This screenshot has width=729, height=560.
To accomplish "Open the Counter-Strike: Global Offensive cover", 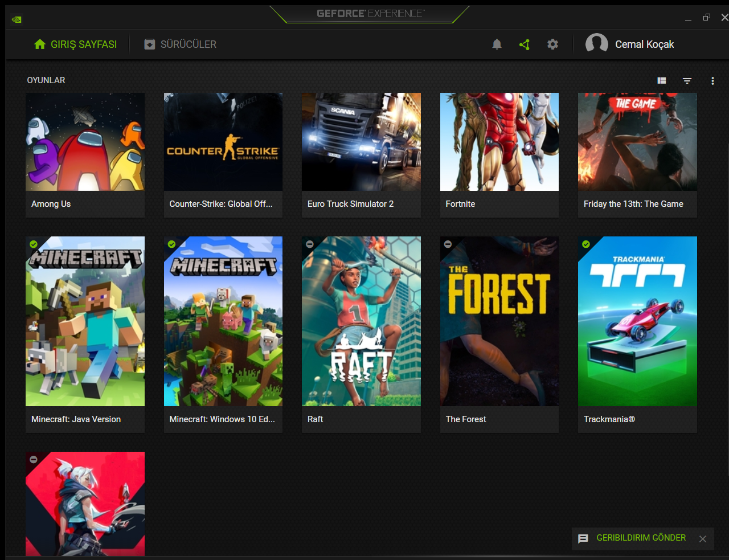I will (x=223, y=142).
